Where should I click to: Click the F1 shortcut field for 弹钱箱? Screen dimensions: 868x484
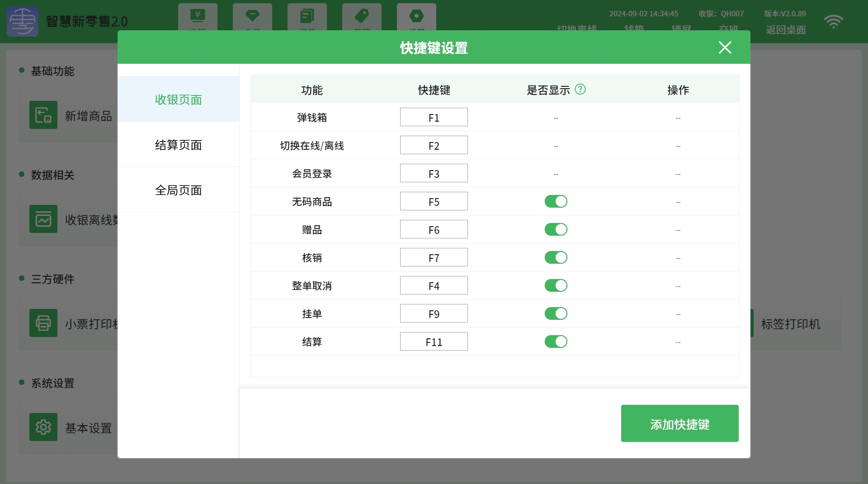(x=434, y=117)
